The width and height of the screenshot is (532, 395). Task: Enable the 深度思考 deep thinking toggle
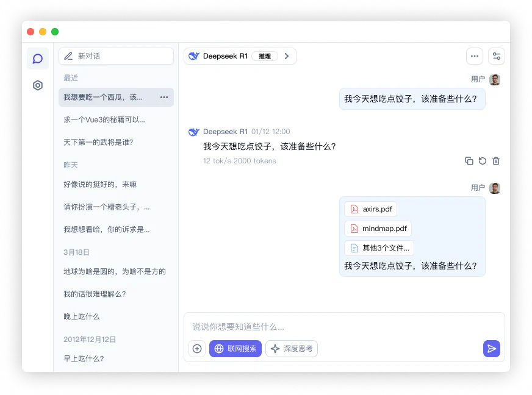coord(292,349)
